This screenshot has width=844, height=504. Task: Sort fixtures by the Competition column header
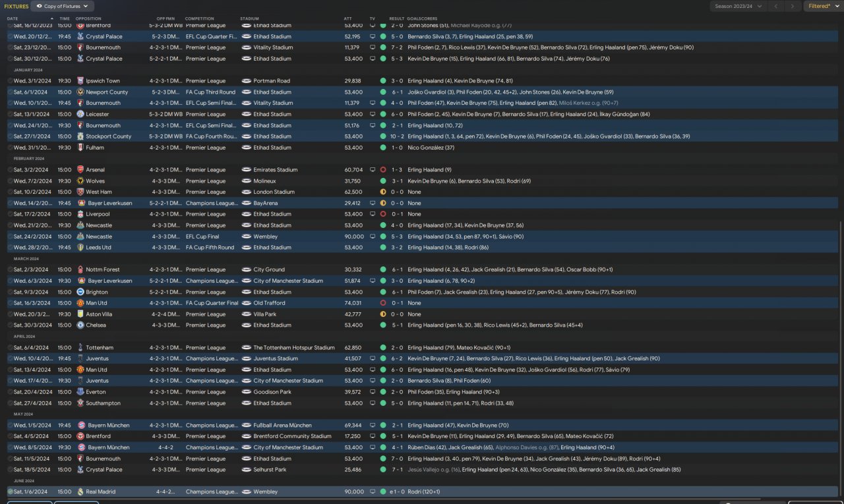point(200,18)
